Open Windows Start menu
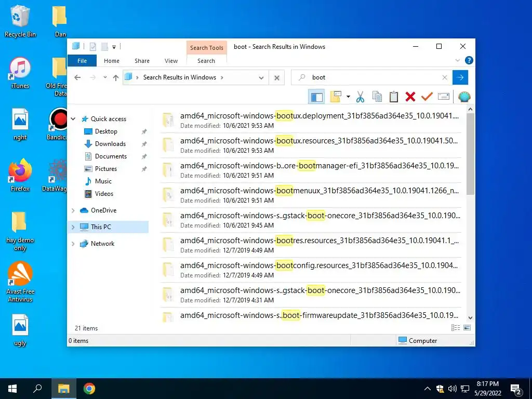The image size is (532, 399). coord(12,389)
